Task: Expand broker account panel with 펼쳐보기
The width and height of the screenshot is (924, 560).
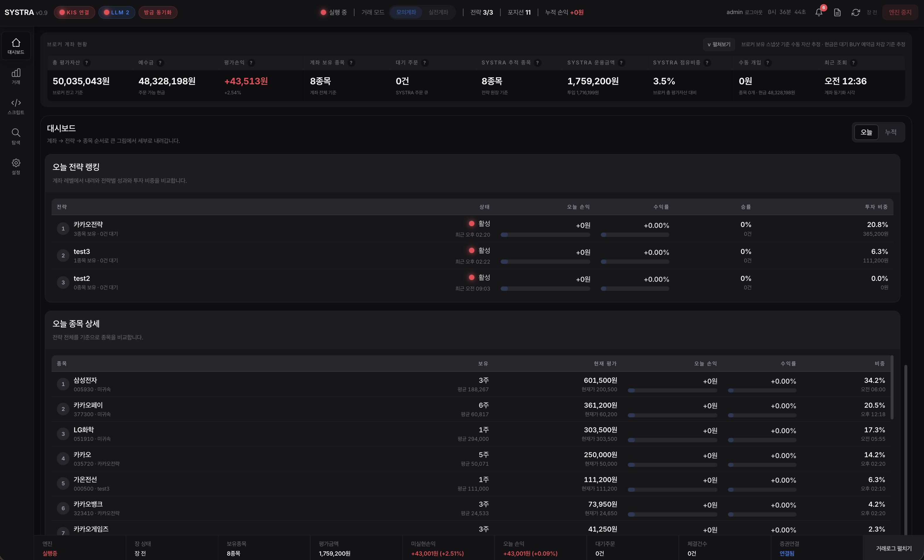Action: 719,44
